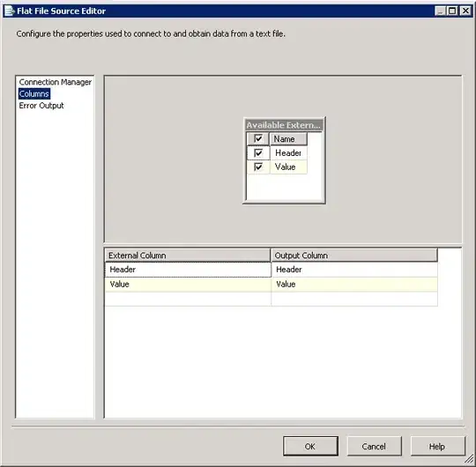Image resolution: width=476 pixels, height=467 pixels.
Task: Edit the Header Output Column cell
Action: pos(354,270)
